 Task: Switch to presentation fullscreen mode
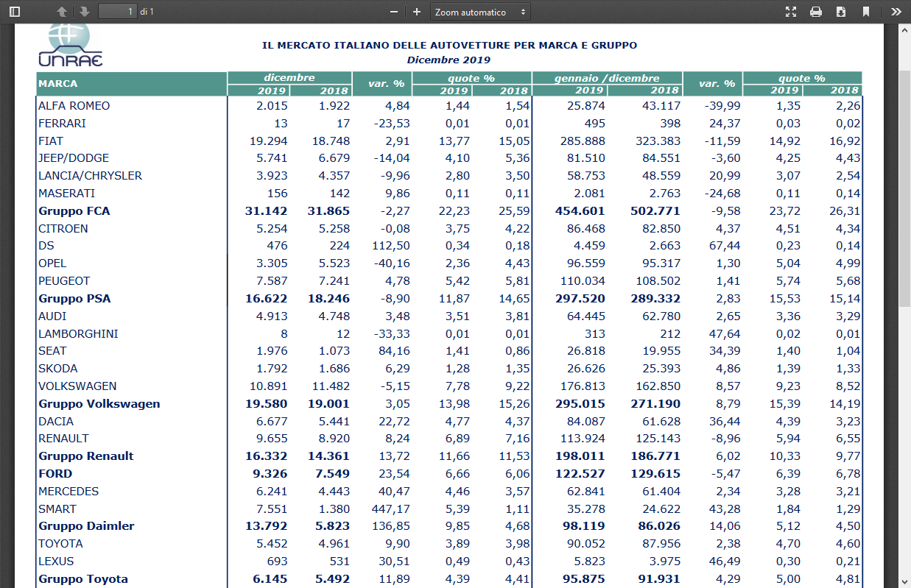click(x=791, y=12)
